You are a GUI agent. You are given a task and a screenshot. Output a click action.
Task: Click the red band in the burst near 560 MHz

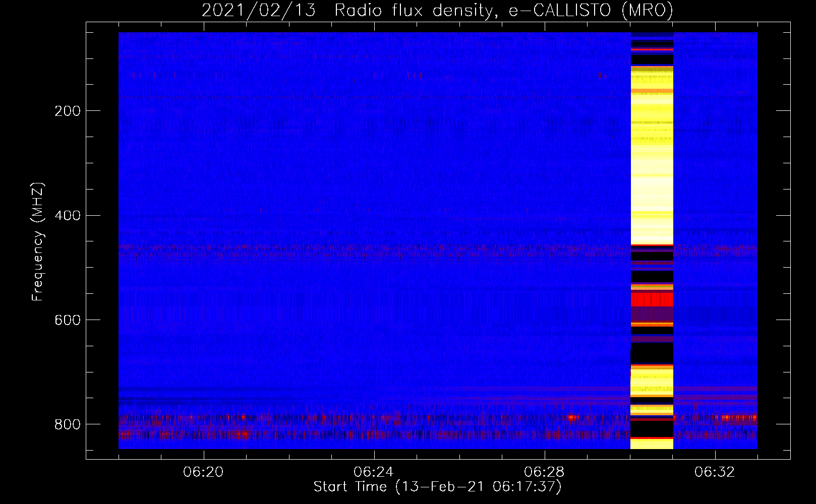(x=652, y=299)
